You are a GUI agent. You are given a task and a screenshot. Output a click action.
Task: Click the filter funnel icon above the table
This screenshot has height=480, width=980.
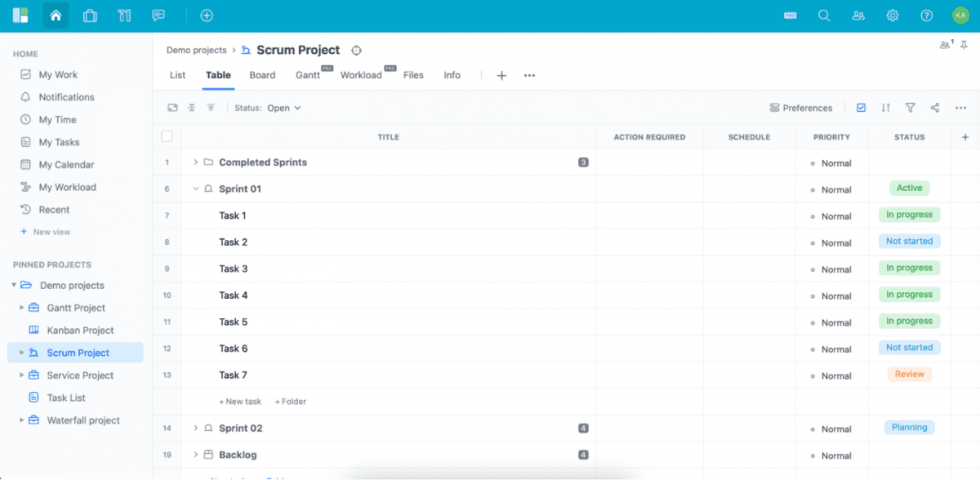pyautogui.click(x=910, y=107)
